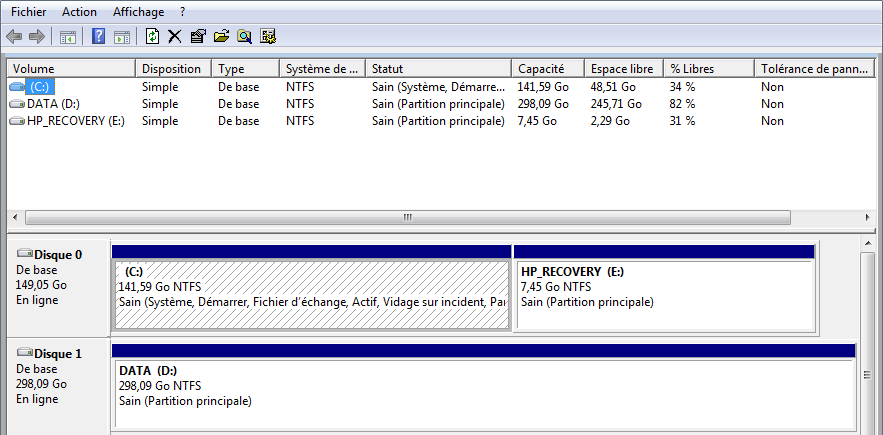Click the Forward arrow in toolbar
Screen dimensions: 883x435
click(x=37, y=37)
